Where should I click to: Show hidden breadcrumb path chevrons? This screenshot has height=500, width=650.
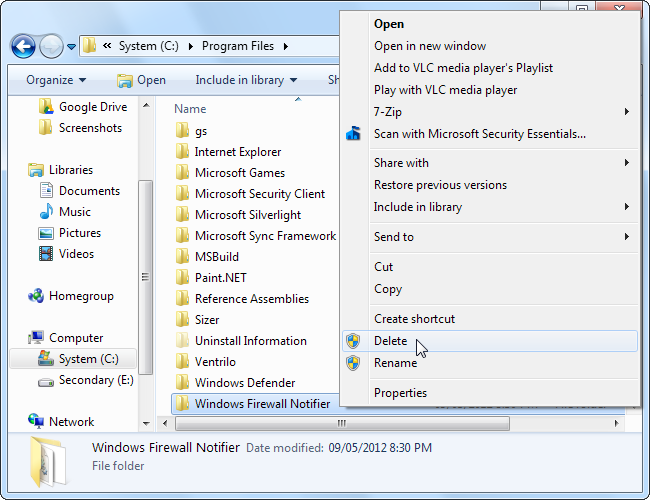point(107,46)
